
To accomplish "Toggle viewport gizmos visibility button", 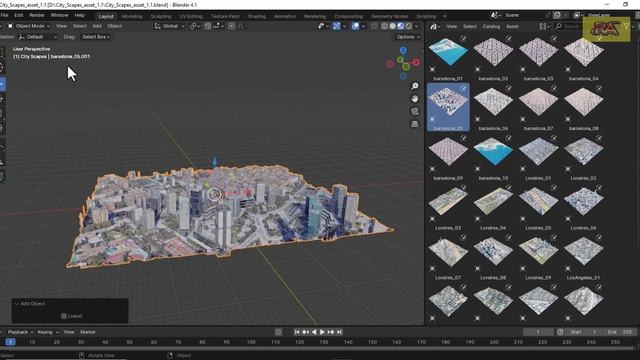I will 337,26.
